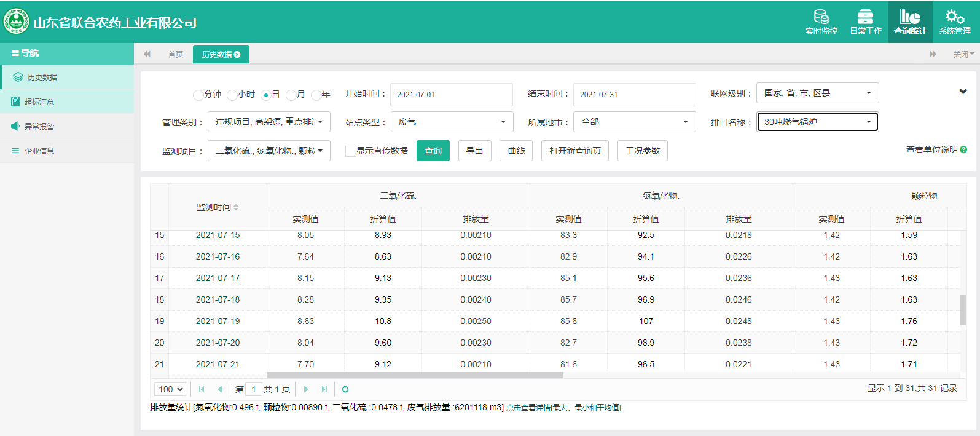Click the table's horizontal scrollbar
This screenshot has width=980, height=436.
pyautogui.click(x=415, y=375)
